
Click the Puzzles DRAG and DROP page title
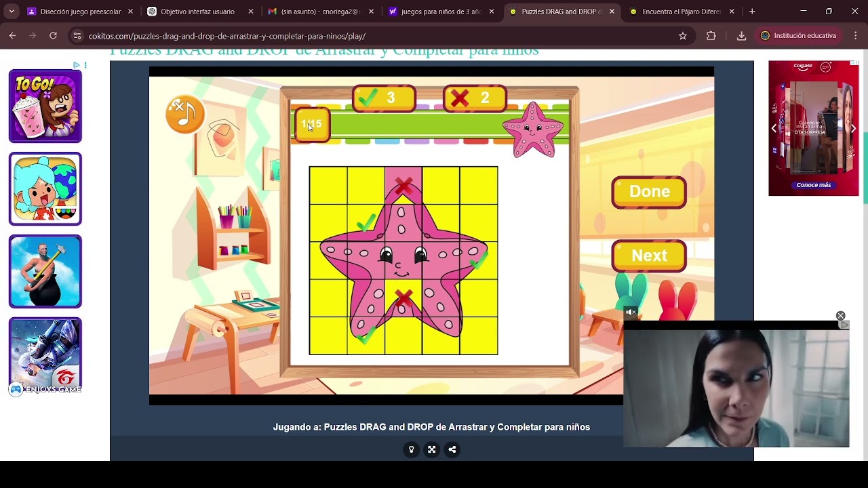[x=324, y=51]
